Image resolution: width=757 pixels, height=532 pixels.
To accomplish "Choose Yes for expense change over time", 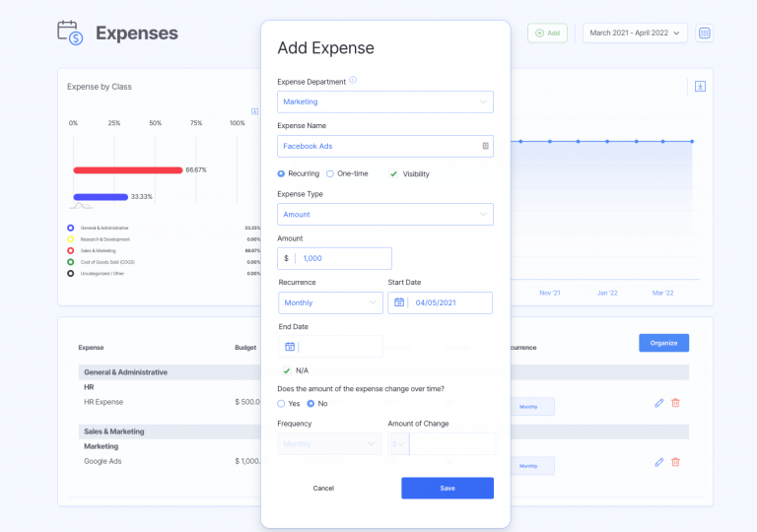I will point(282,404).
